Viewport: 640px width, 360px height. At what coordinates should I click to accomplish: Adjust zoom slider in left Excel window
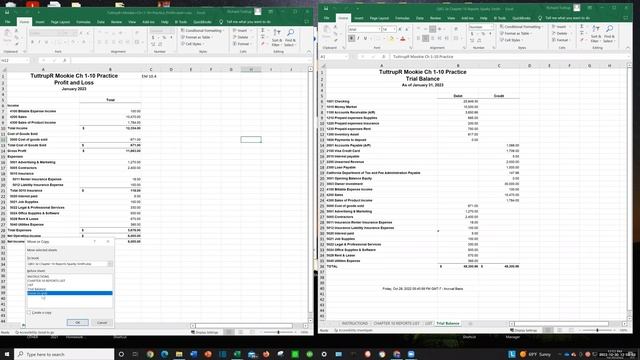[x=278, y=332]
